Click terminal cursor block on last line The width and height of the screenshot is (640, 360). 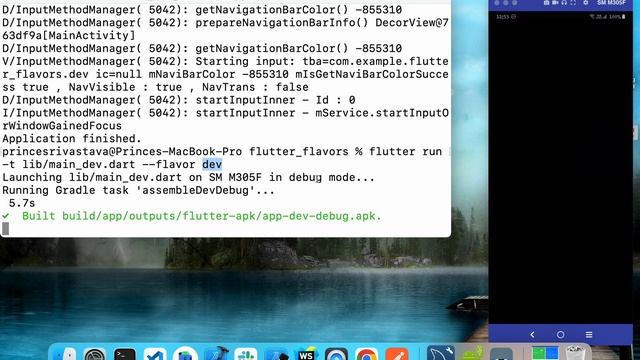point(5,229)
